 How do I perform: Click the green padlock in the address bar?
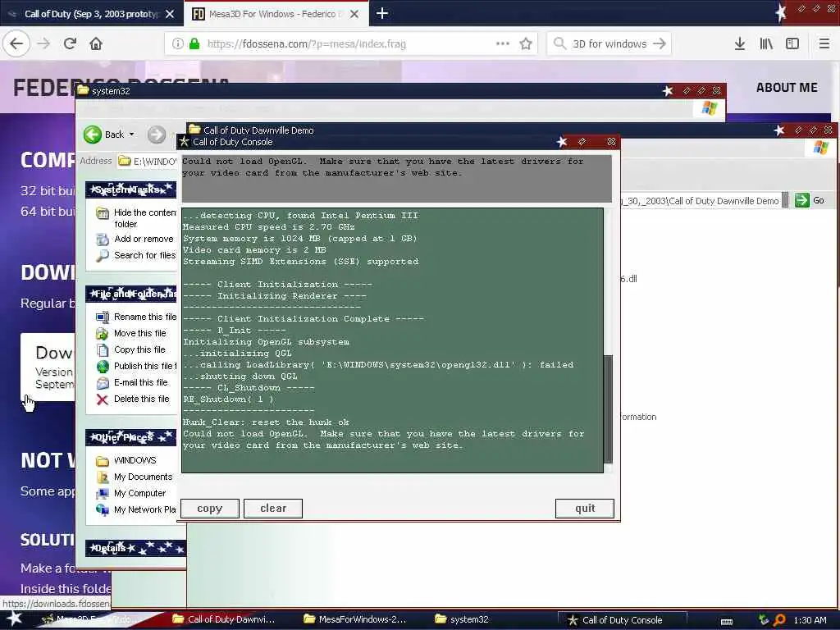tap(194, 44)
